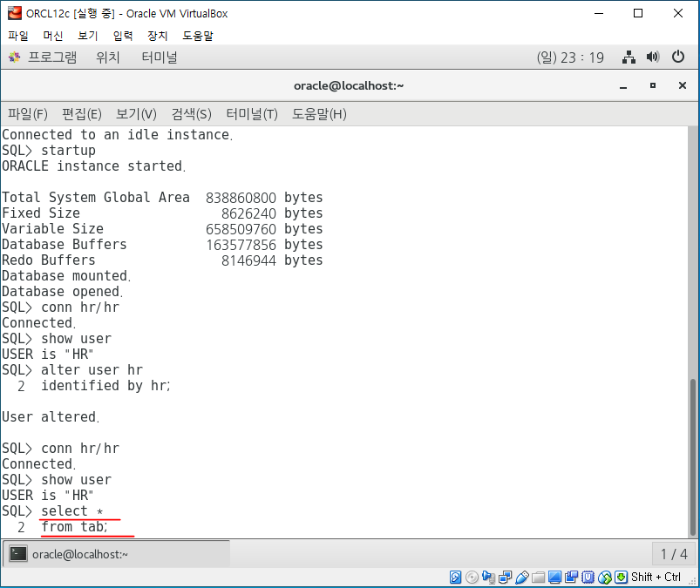This screenshot has height=588, width=700.
Task: Click the 'identified by hr;' line
Action: [x=105, y=385]
